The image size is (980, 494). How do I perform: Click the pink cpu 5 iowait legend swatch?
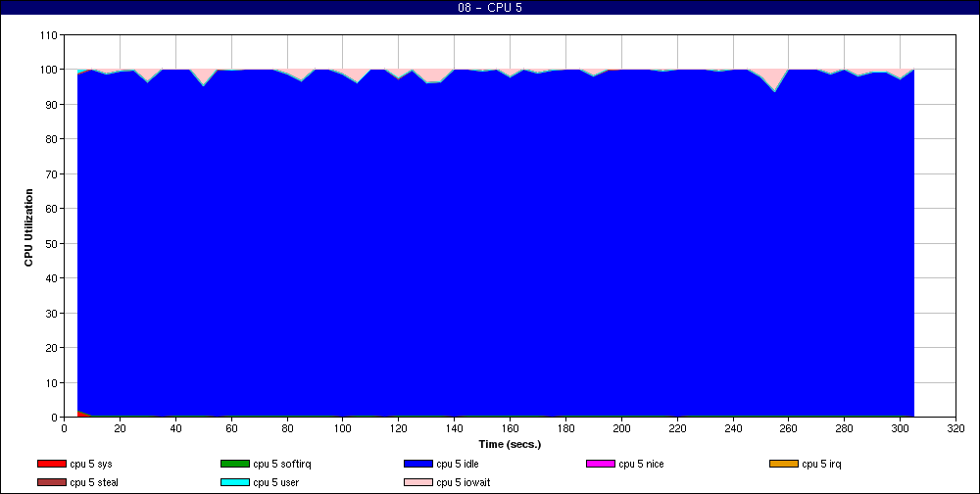(x=418, y=483)
